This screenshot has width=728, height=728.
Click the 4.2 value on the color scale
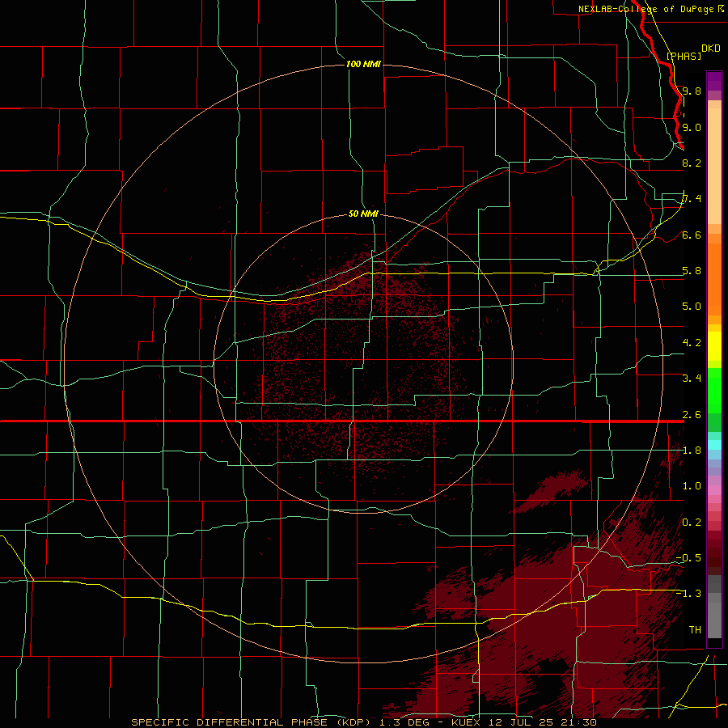click(x=692, y=343)
